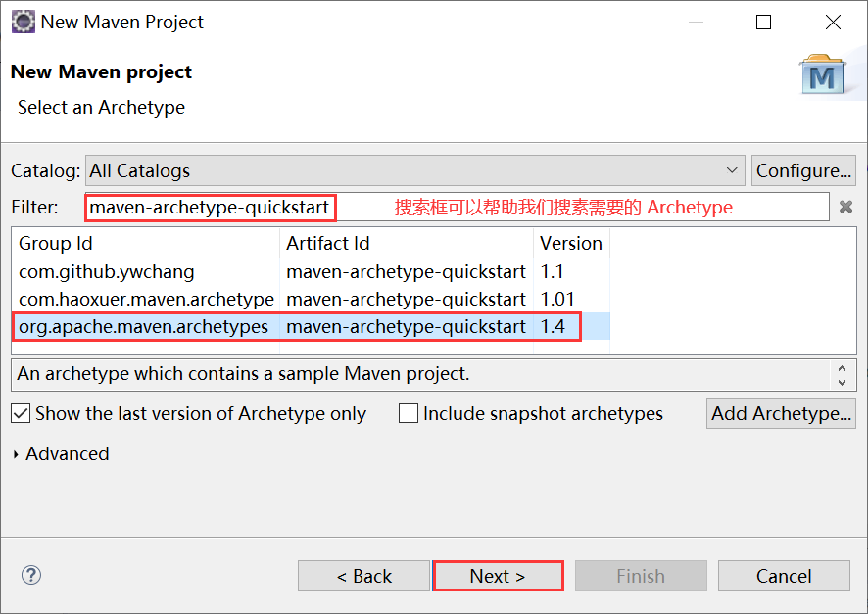The height and width of the screenshot is (614, 868).
Task: Click the help question mark icon
Action: [30, 575]
